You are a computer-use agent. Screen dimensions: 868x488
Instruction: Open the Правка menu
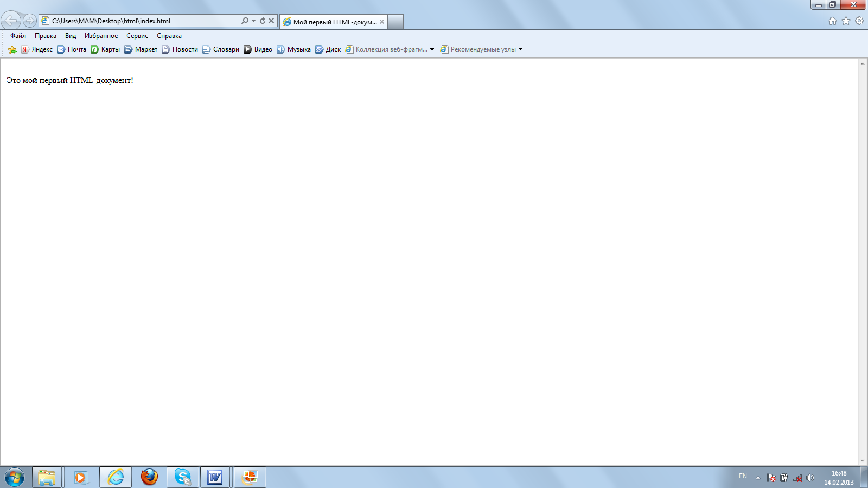[x=46, y=36]
